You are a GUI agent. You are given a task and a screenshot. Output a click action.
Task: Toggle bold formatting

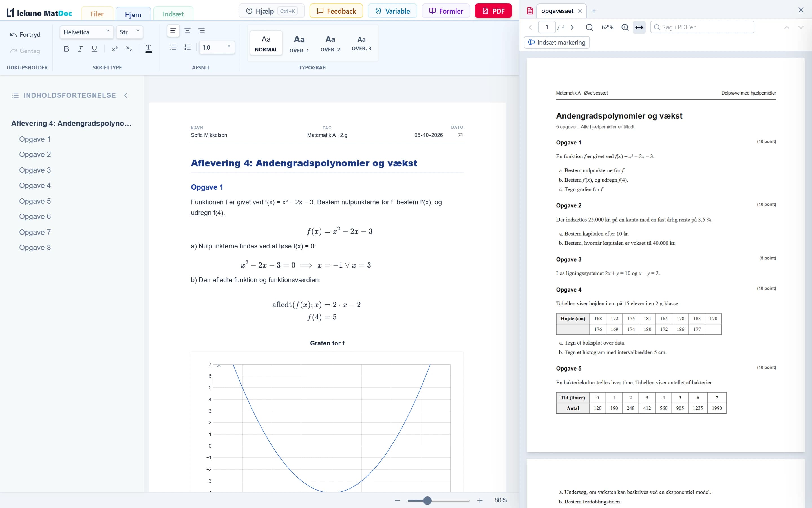tap(66, 49)
